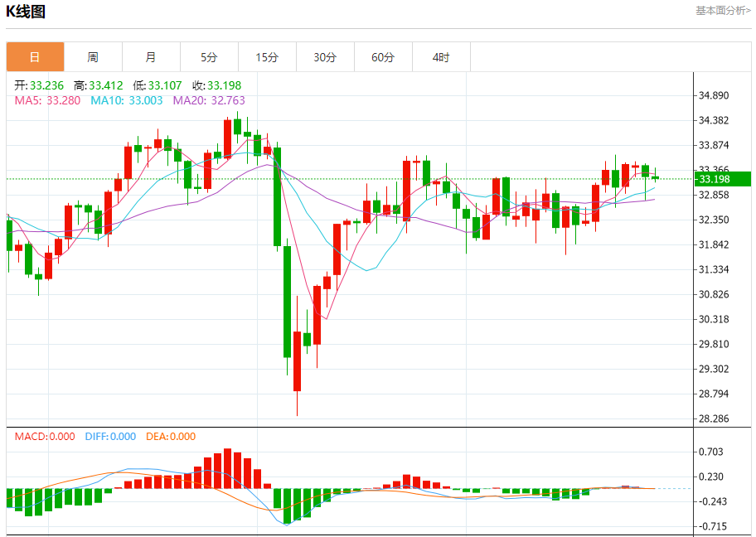The width and height of the screenshot is (756, 537).
Task: Select the 日 daily chart tab
Action: pos(35,57)
